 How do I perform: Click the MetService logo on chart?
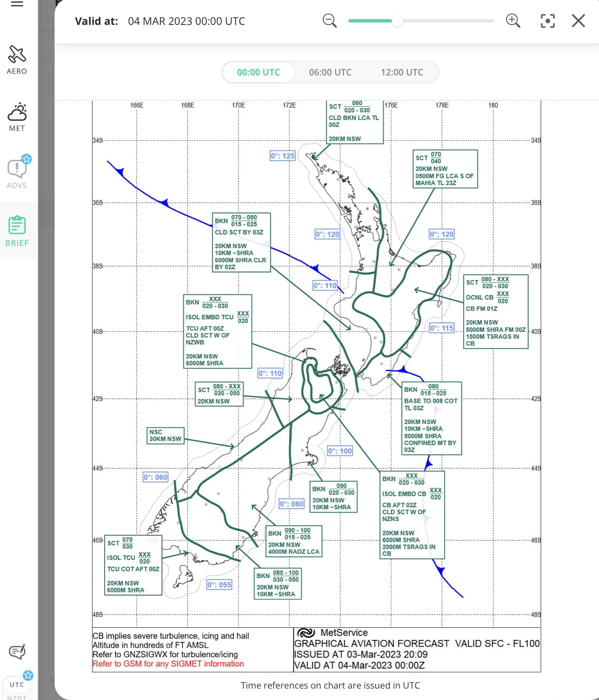tap(306, 633)
